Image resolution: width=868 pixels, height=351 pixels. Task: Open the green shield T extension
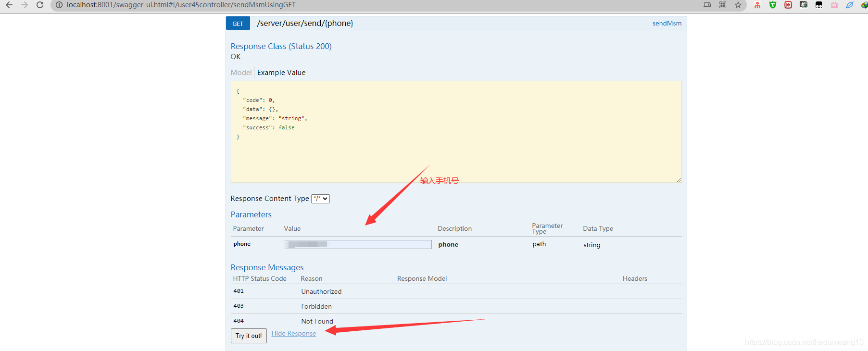point(773,5)
